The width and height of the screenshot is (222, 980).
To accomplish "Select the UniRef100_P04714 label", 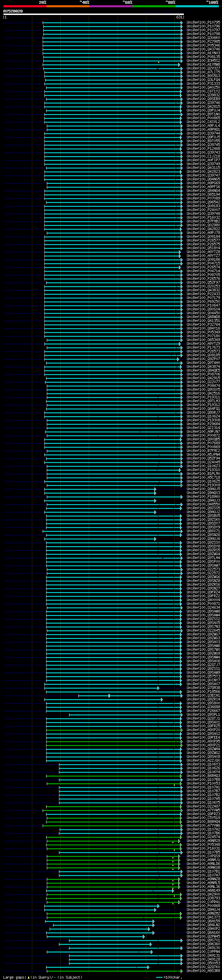I will [x=203, y=271].
